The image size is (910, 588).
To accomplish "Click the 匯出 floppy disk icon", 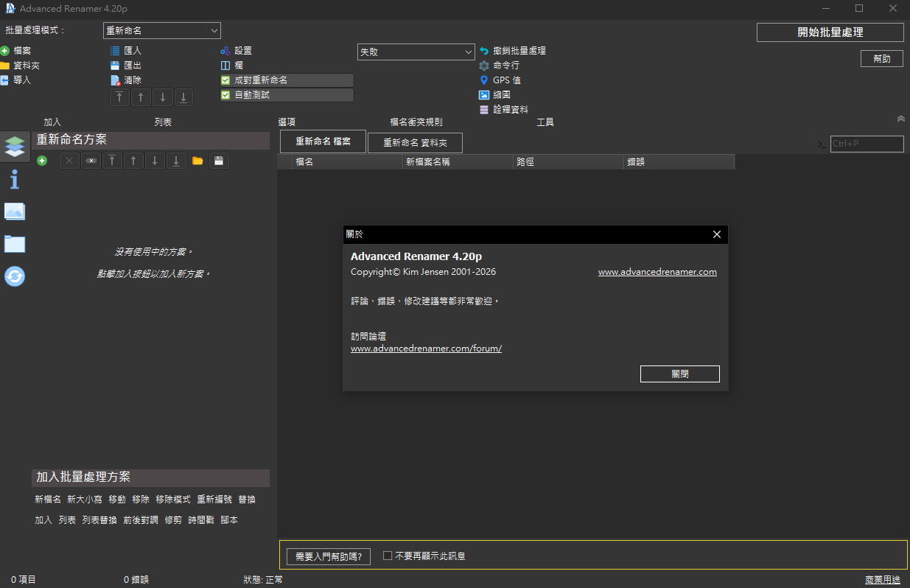I will (x=115, y=66).
